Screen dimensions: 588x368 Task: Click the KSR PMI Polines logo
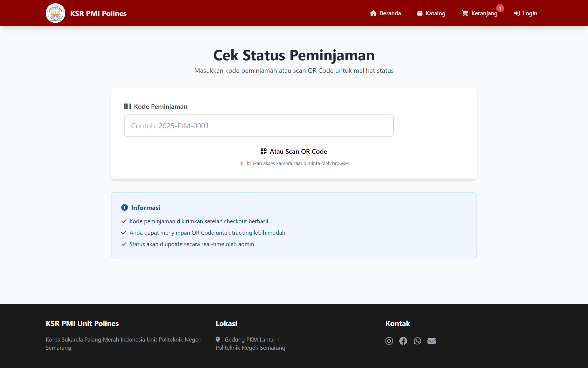tap(56, 13)
